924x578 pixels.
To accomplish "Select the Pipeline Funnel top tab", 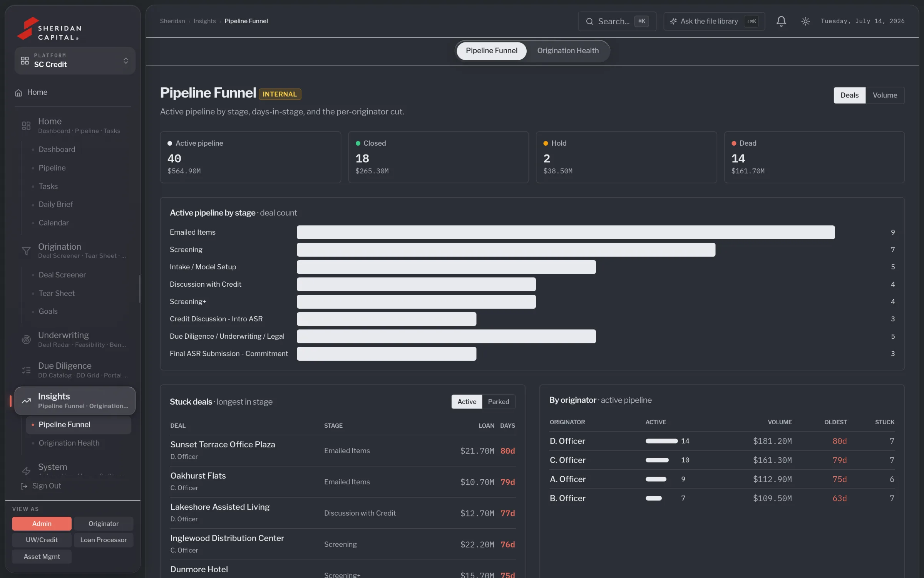I will point(491,50).
